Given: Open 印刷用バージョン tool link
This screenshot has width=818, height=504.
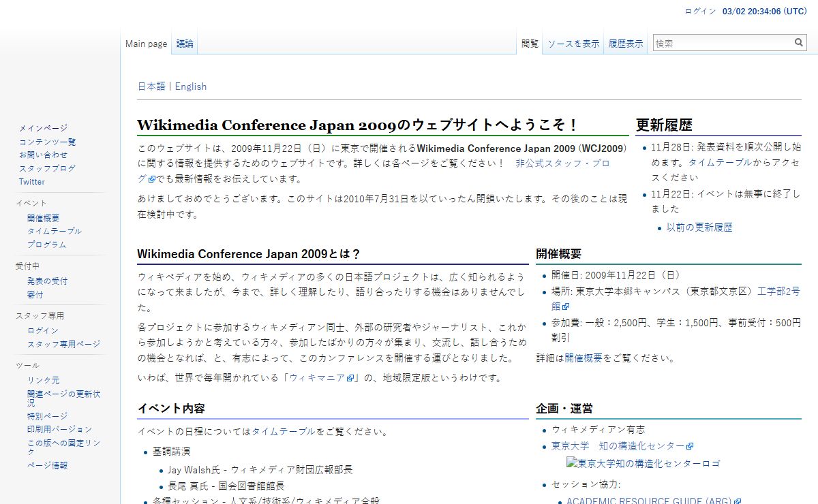Looking at the screenshot, I should (x=59, y=429).
